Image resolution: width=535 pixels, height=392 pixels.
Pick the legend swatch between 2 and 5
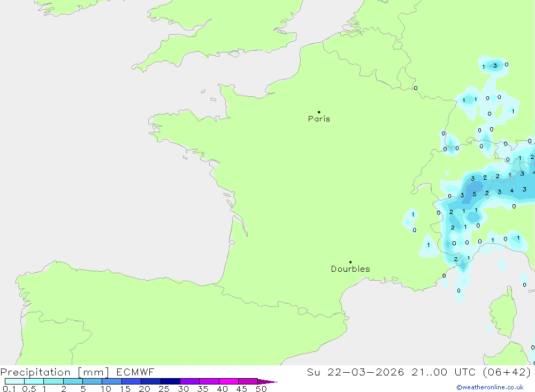tap(73, 381)
